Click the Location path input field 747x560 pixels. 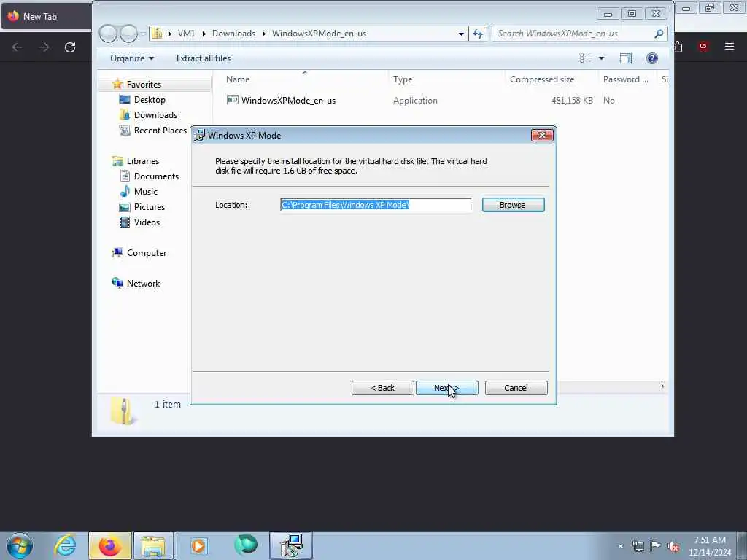coord(376,205)
